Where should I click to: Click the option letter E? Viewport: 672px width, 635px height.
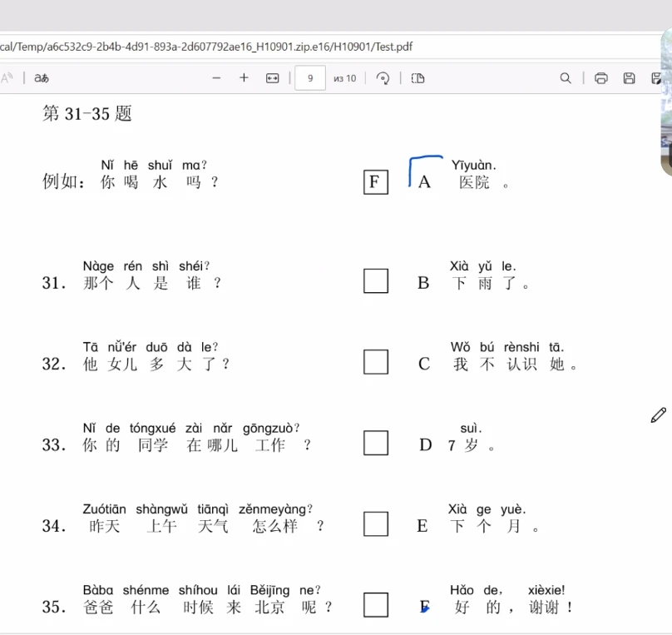[x=422, y=526]
